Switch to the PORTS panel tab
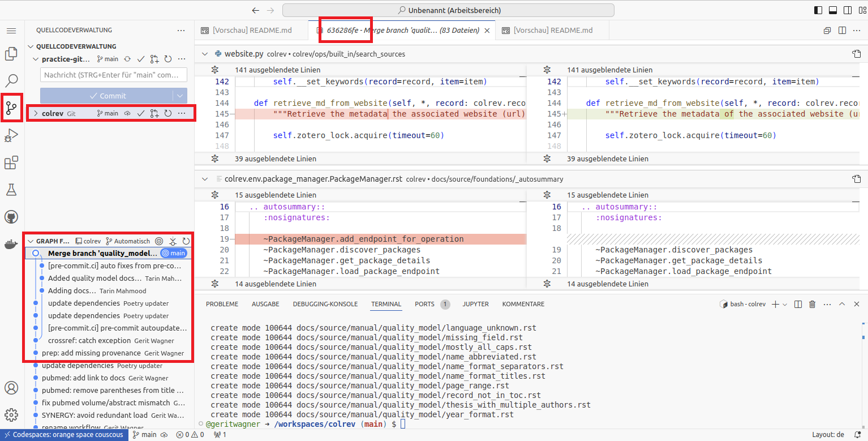 pos(424,304)
